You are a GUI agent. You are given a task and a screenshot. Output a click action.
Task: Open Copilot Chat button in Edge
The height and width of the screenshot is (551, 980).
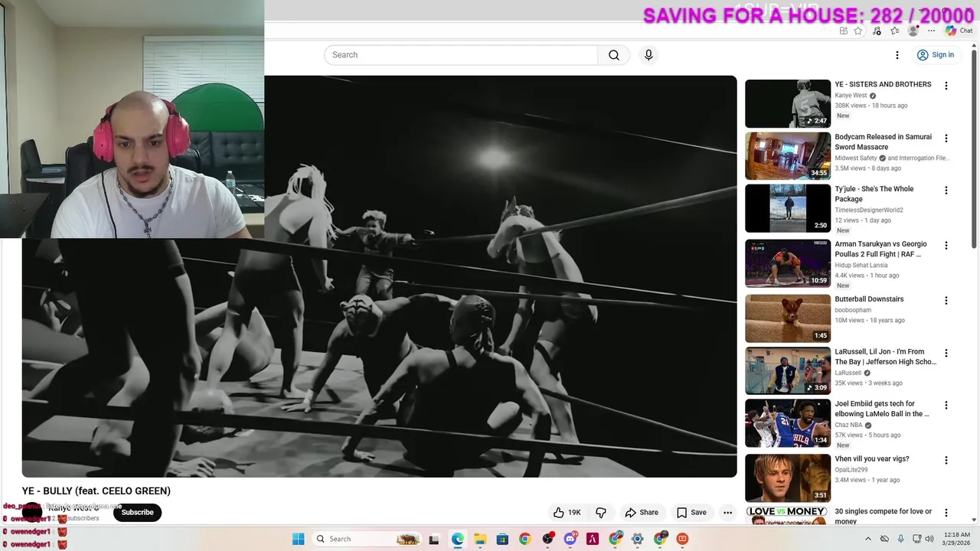pos(959,31)
